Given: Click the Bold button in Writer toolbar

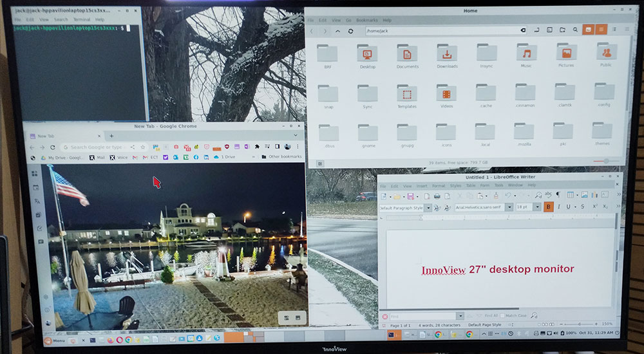Looking at the screenshot, I should tap(549, 207).
